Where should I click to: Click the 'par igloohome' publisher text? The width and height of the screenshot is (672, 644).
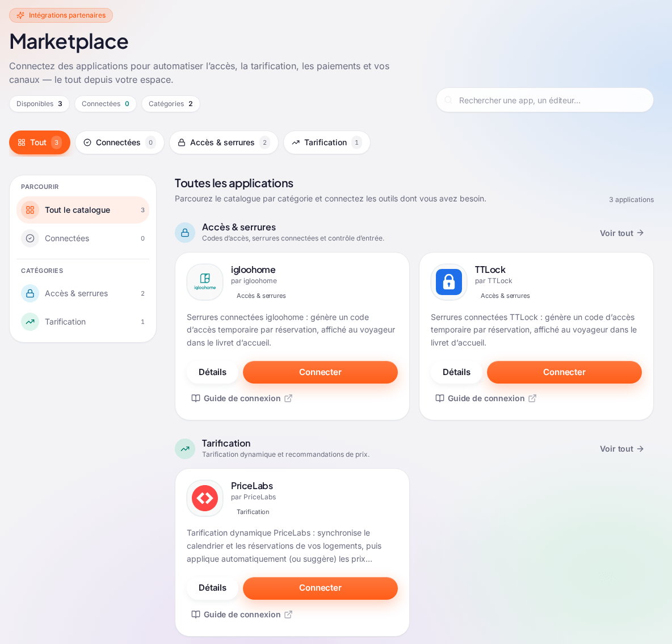tap(254, 281)
